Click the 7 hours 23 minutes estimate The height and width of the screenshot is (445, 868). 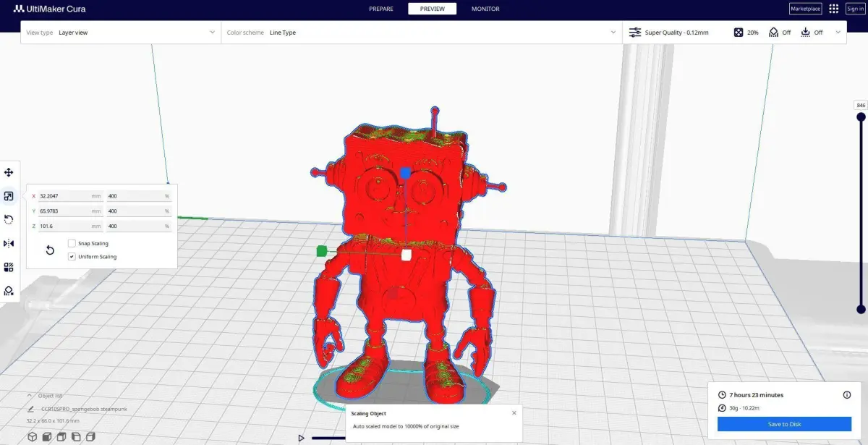click(x=757, y=395)
